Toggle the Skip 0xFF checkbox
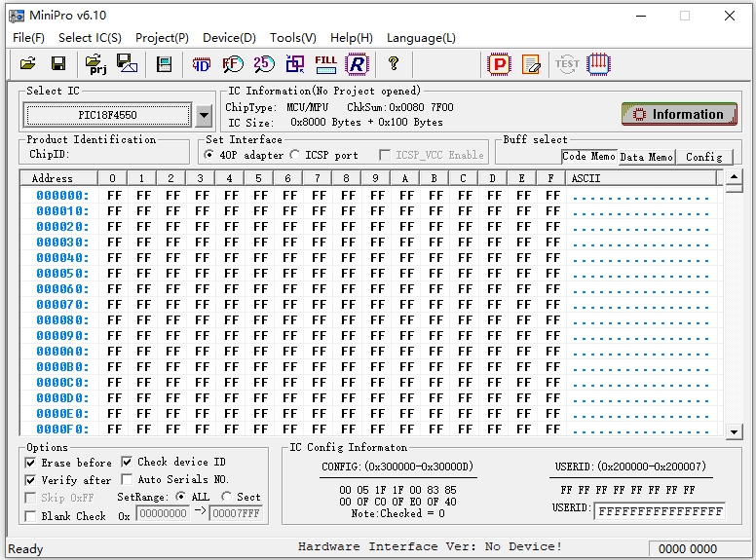Screen dimensions: 756x560 click(x=30, y=498)
